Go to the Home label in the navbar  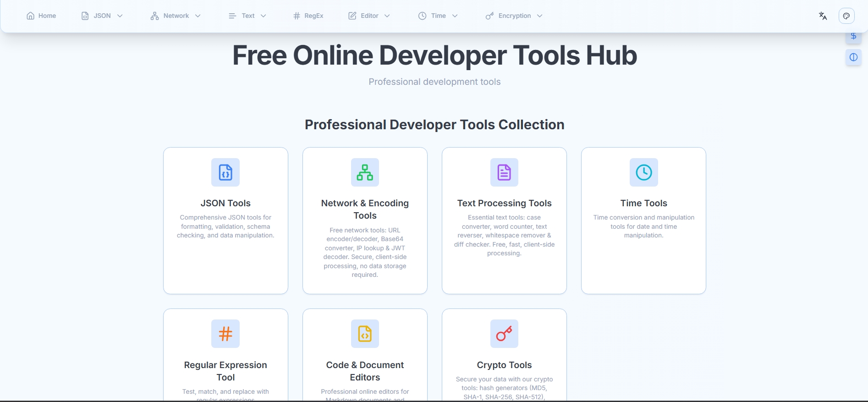[47, 16]
